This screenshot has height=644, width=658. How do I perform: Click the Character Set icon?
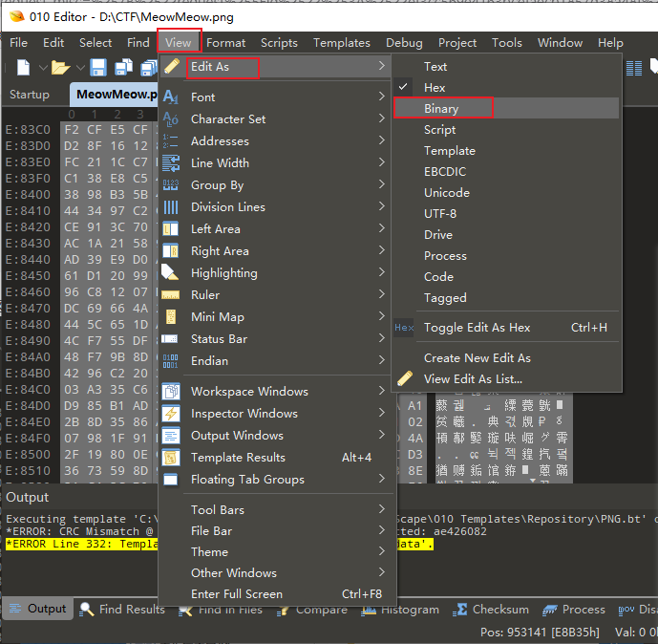click(x=170, y=119)
